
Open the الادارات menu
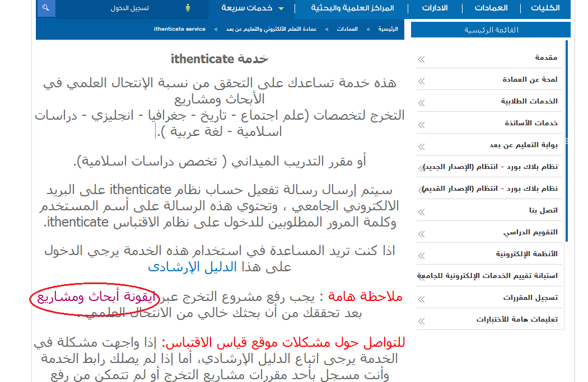point(435,8)
